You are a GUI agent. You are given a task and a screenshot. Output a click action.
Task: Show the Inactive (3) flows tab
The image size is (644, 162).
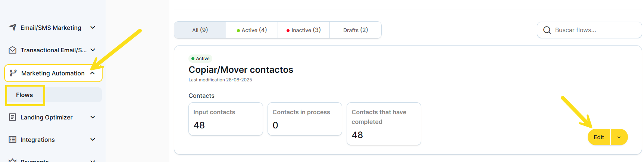click(x=304, y=30)
